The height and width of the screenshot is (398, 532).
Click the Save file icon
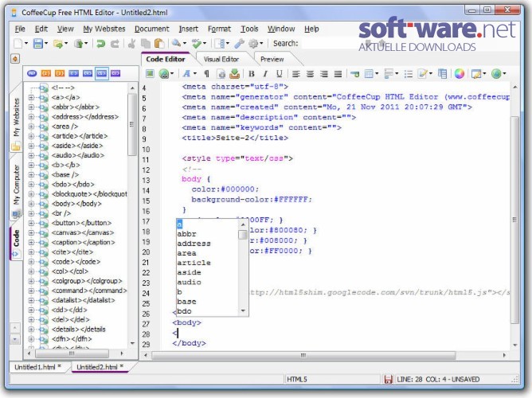[37, 44]
